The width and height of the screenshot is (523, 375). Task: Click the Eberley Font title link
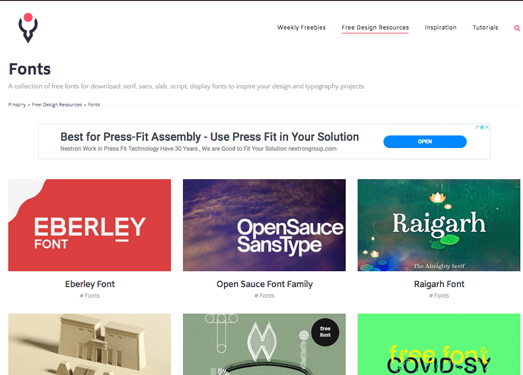(x=90, y=284)
